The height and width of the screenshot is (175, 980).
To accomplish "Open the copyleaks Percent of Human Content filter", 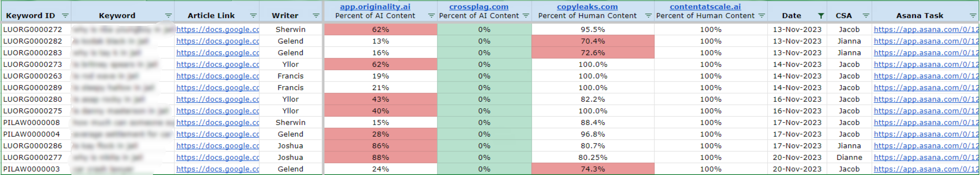I will tap(648, 16).
